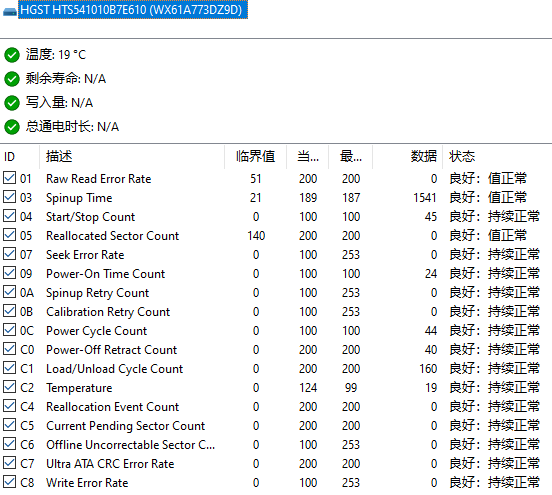Sort by the 状态 column header
The image size is (552, 495).
[x=497, y=157]
